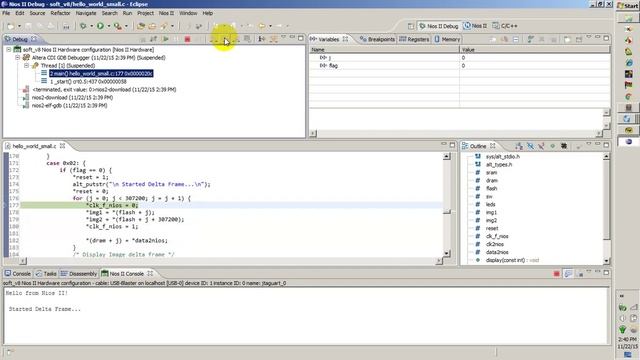Click the Disconnect icon in Debug view

198,39
